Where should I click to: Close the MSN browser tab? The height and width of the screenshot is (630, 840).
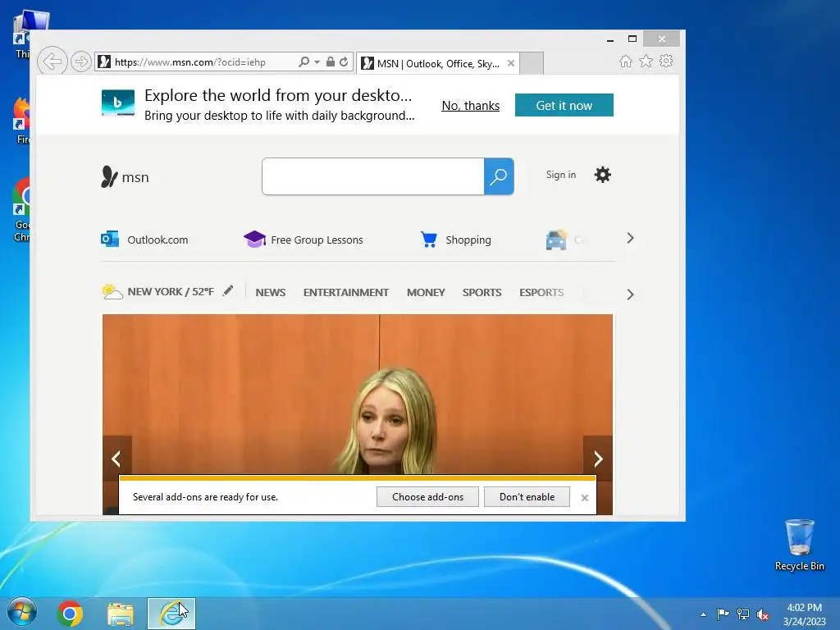(511, 63)
